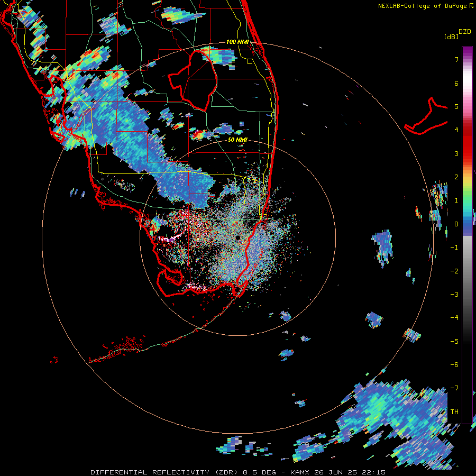Click the [dB] units label
Screen dimensions: 476x476
(452, 36)
